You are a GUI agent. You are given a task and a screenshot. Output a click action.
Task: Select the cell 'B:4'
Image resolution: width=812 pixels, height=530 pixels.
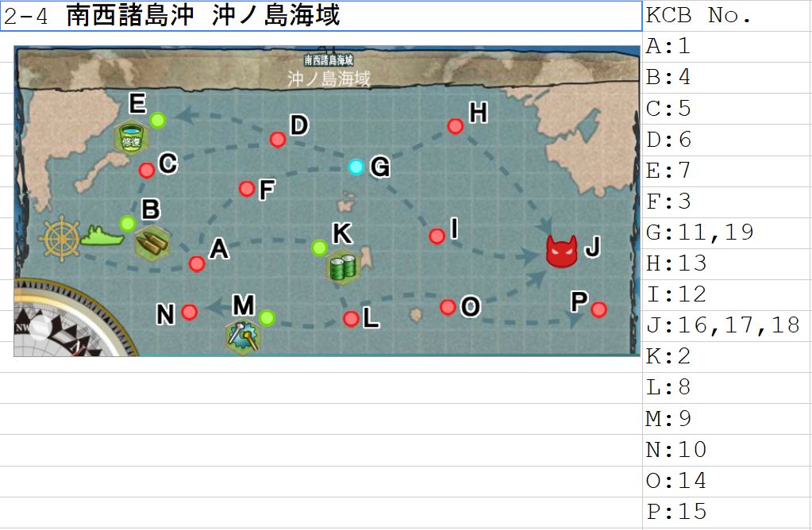click(x=727, y=78)
